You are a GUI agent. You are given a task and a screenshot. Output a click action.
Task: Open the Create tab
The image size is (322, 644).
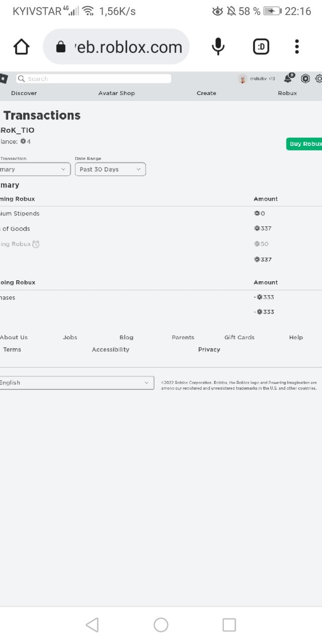coord(206,93)
